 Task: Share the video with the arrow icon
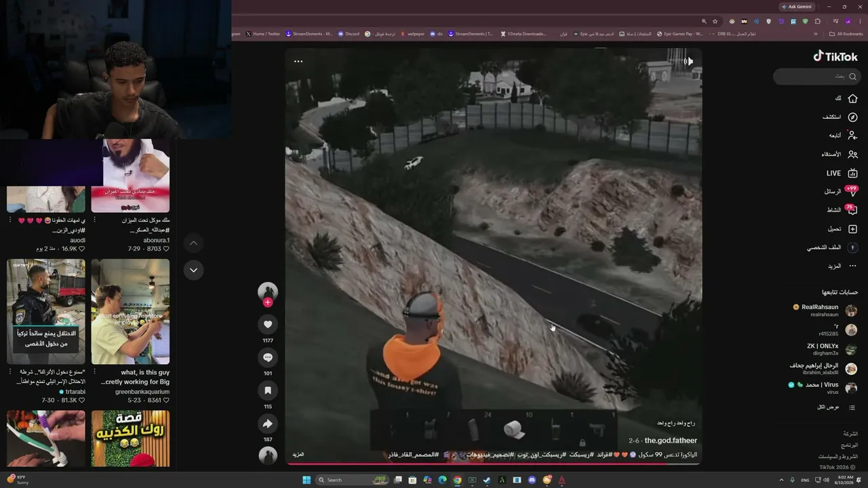[x=268, y=424]
